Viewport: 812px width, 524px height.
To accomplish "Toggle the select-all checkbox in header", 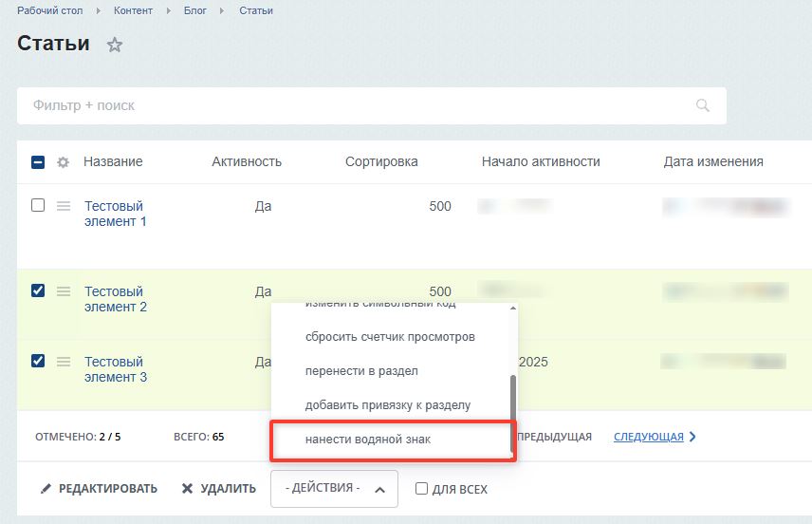I will 38,162.
